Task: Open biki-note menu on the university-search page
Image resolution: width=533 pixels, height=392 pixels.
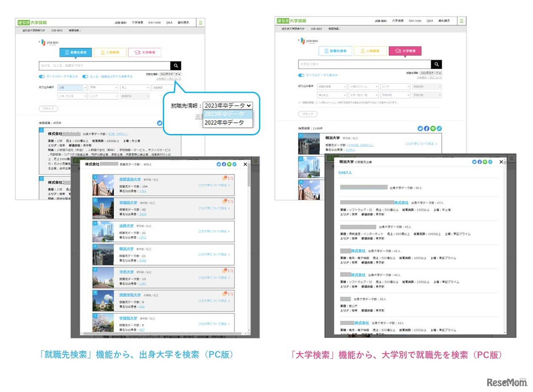Action: coord(415,21)
